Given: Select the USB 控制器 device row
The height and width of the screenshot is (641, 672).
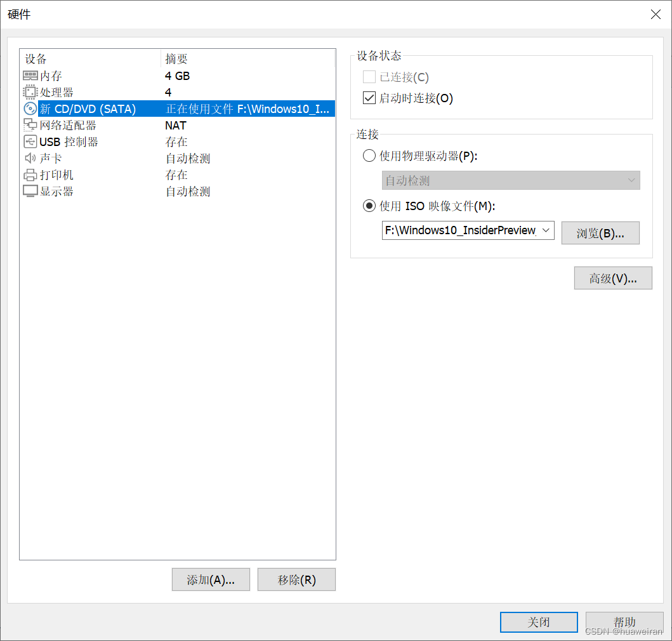Looking at the screenshot, I should (x=178, y=142).
